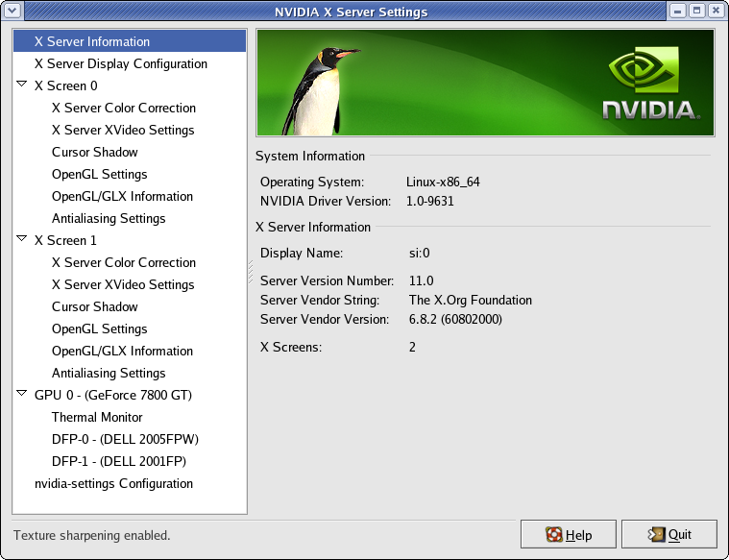Open Cursor Shadow under X Screen 1
Image resolution: width=729 pixels, height=560 pixels.
pos(95,307)
